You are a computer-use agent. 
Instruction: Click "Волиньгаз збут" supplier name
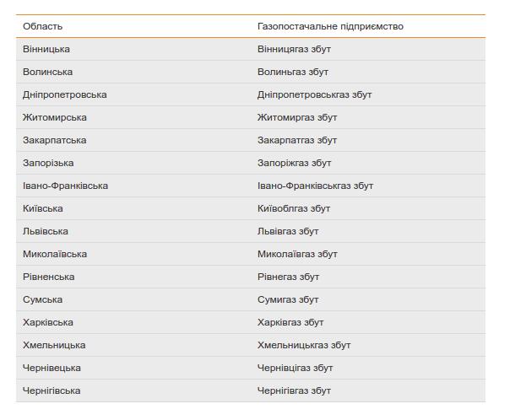point(293,72)
